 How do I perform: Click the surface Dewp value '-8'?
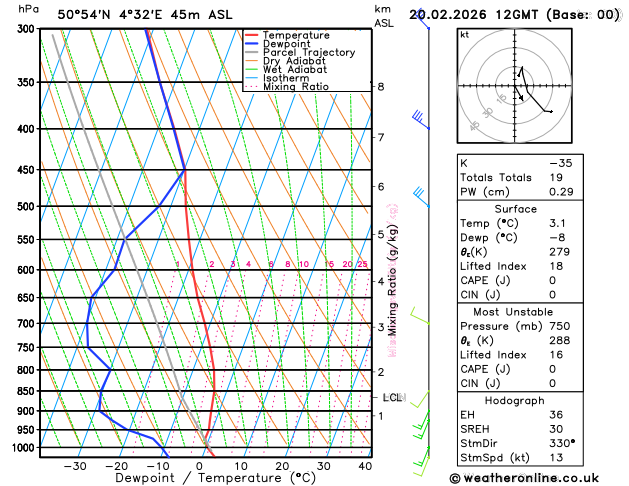click(x=557, y=238)
